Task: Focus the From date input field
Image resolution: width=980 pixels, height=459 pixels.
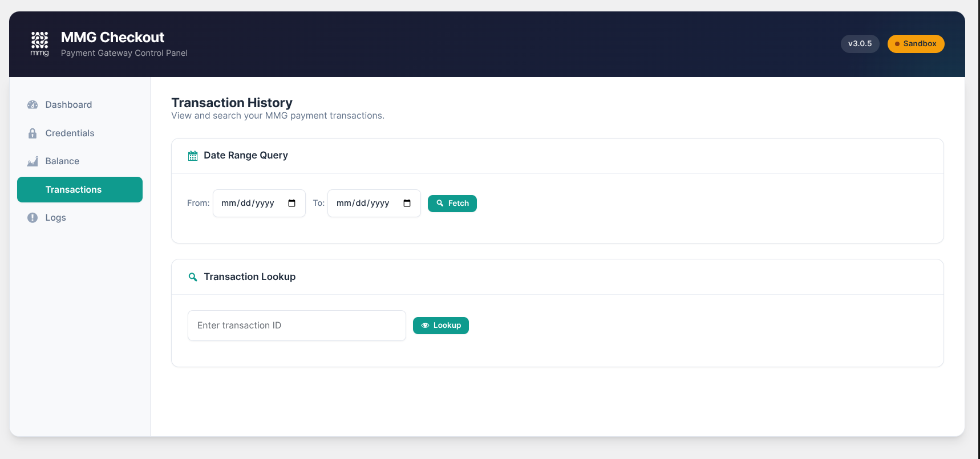Action: click(259, 204)
